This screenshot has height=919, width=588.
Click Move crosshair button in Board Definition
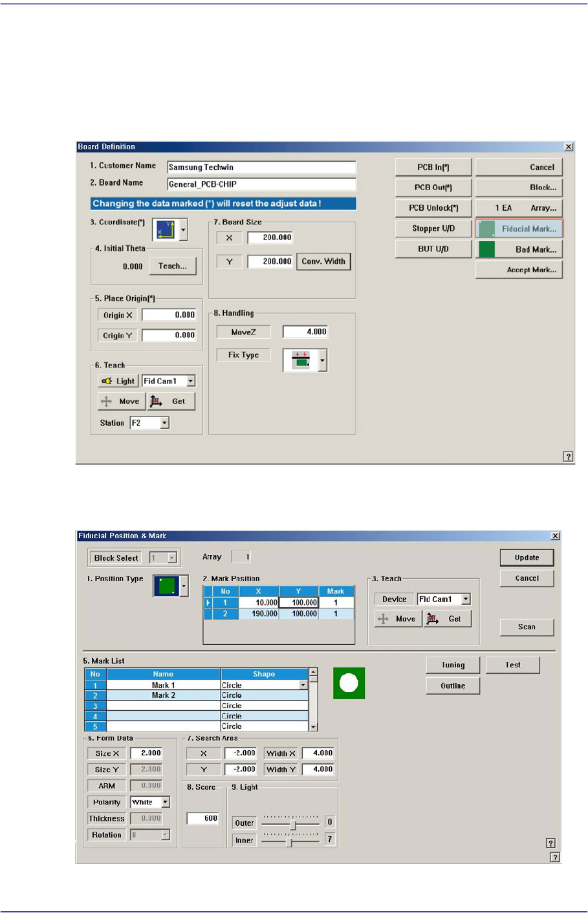[x=122, y=402]
